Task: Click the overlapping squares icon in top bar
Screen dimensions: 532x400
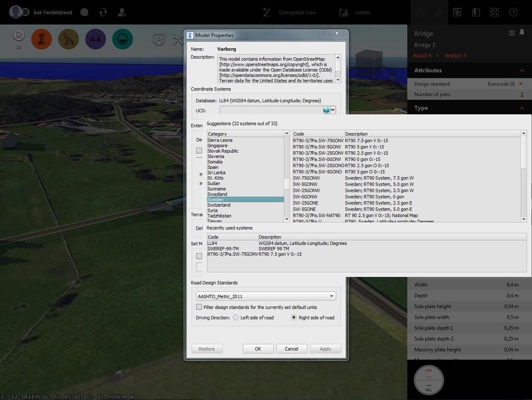Action: pos(457,12)
